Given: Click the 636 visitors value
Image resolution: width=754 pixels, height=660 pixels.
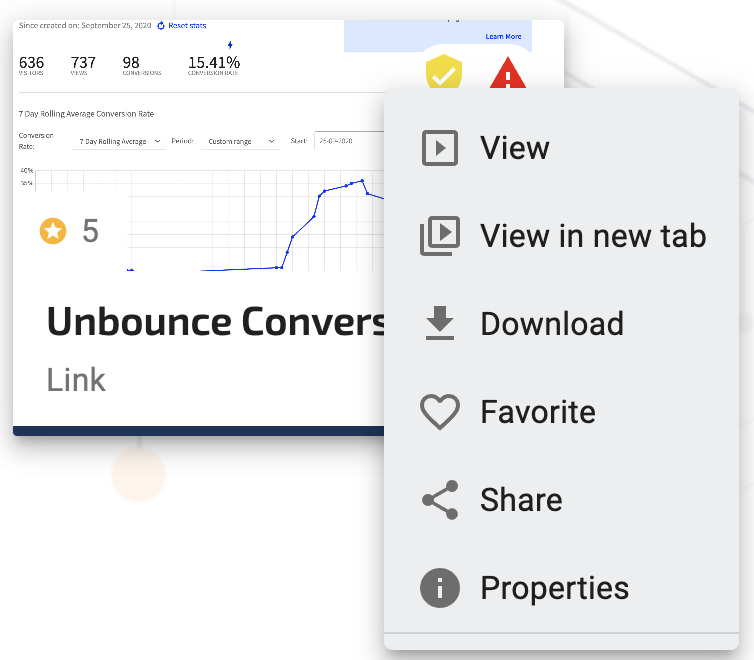Looking at the screenshot, I should tap(31, 62).
